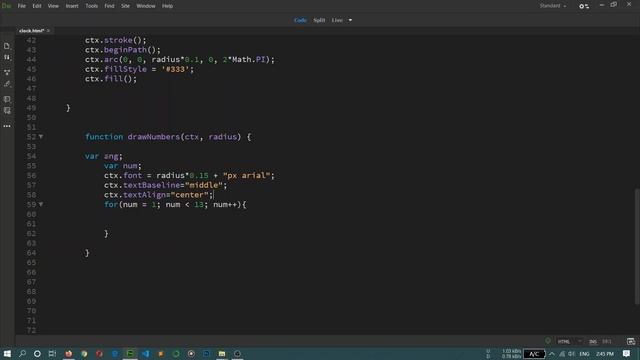This screenshot has height=360, width=640.
Task: Open Visual Studio Code from taskbar
Action: (145, 353)
